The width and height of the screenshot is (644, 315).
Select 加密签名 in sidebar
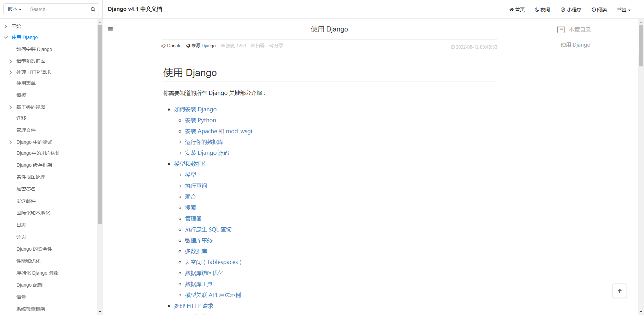click(x=26, y=189)
